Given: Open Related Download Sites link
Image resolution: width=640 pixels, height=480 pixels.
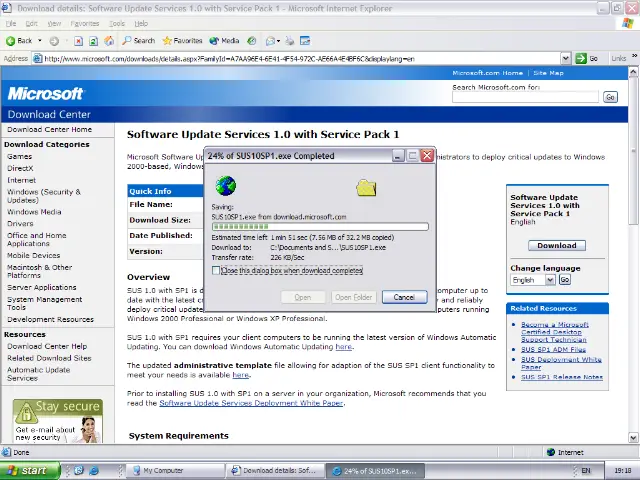Looking at the screenshot, I should coord(49,358).
